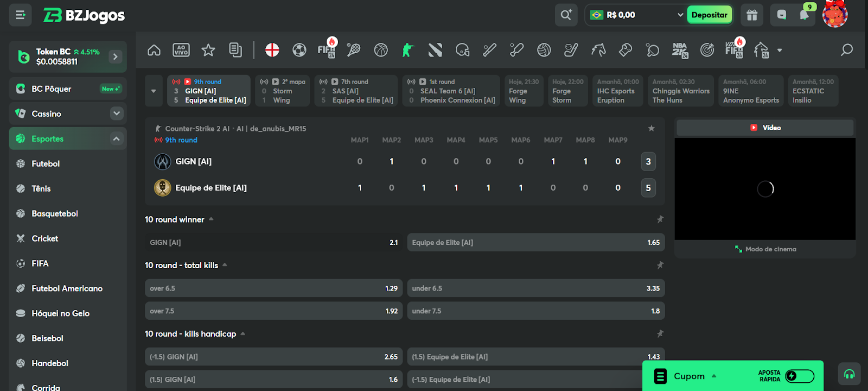The image size is (868, 391).
Task: Select the basketball sport icon
Action: [381, 50]
